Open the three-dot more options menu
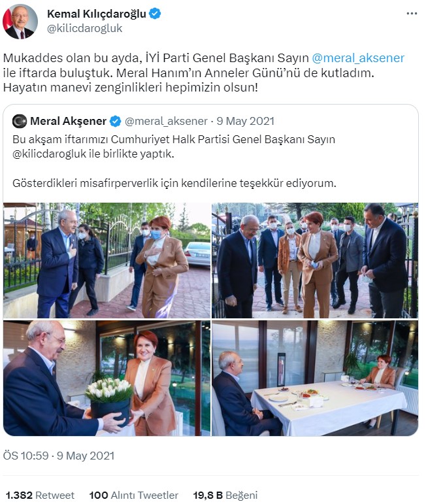Screen dimensions: 426x504 [x=411, y=14]
